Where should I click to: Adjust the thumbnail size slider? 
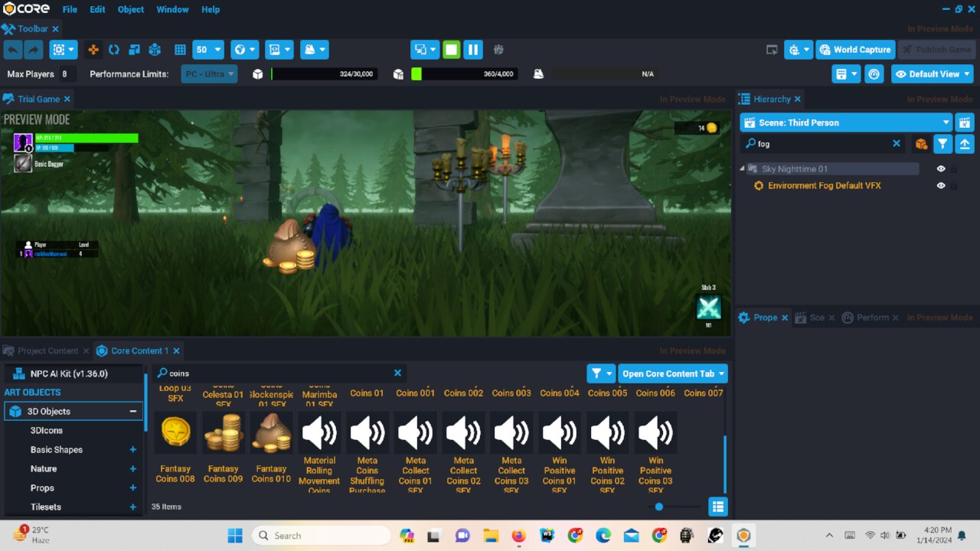[x=659, y=507]
